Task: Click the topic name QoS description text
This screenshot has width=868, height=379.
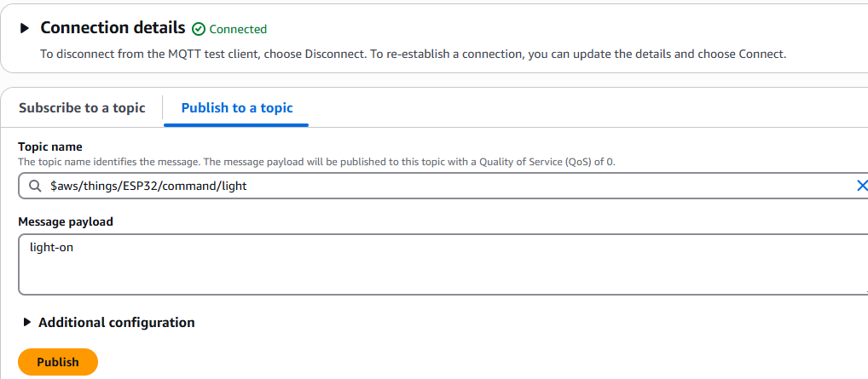Action: (316, 162)
